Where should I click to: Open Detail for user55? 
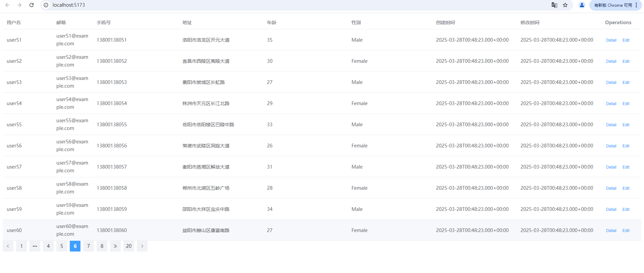[x=611, y=125]
